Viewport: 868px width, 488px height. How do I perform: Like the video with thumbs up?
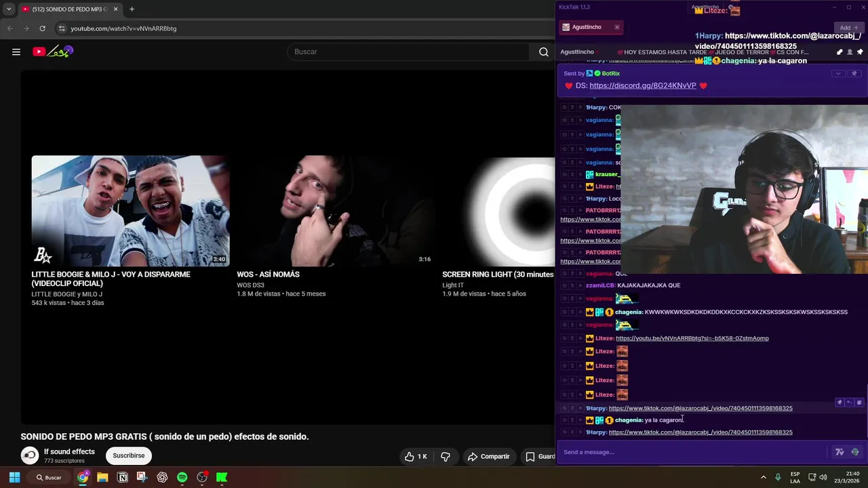[x=416, y=457]
